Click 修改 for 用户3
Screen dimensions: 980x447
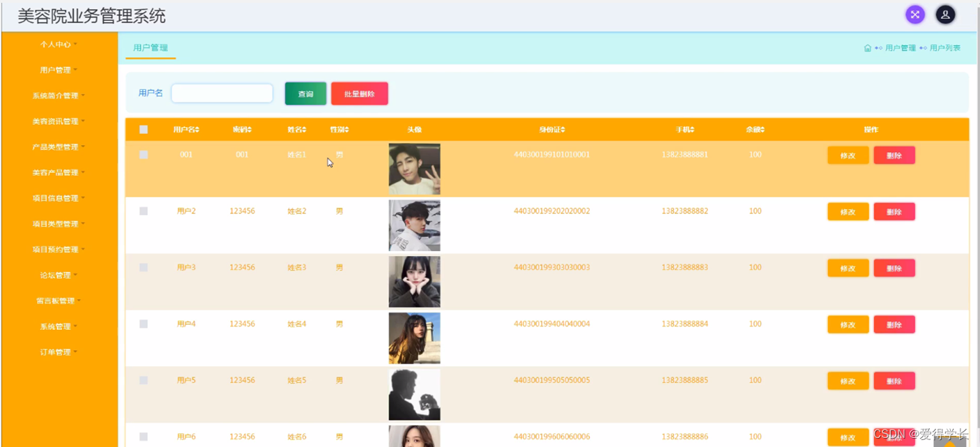(848, 268)
